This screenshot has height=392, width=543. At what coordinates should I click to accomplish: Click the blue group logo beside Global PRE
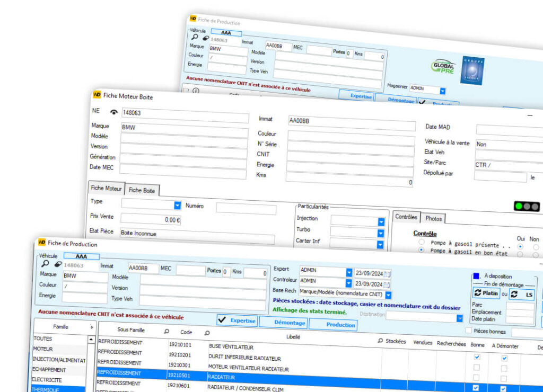point(472,70)
